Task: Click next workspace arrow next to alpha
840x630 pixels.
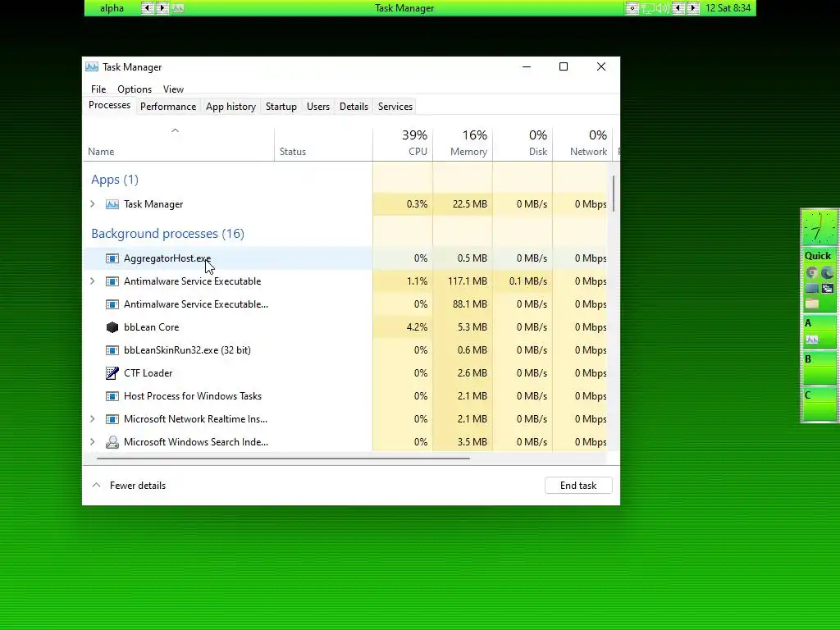Action: 162,8
